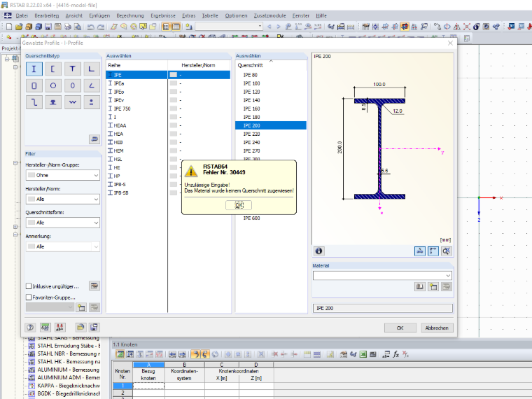The height and width of the screenshot is (399, 532).
Task: Open the Extras menu
Action: [x=188, y=15]
